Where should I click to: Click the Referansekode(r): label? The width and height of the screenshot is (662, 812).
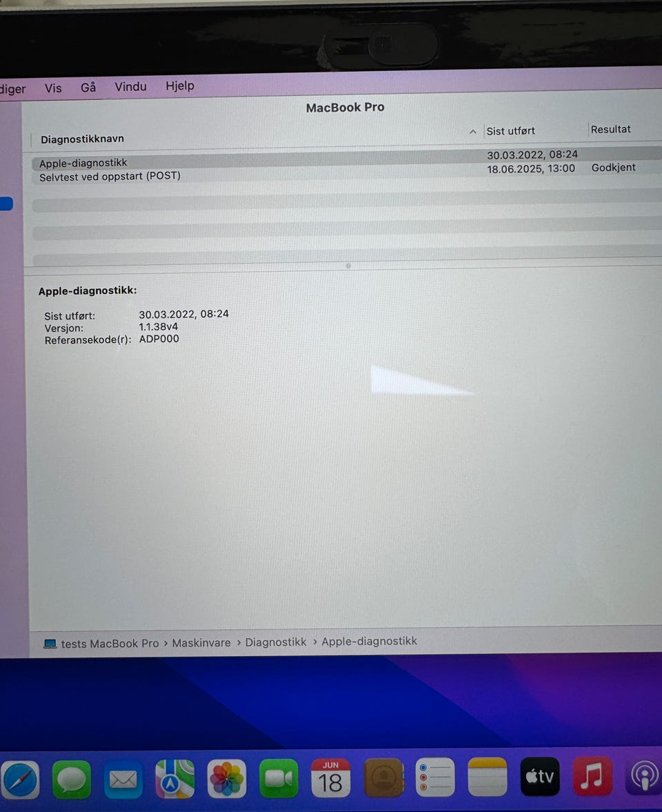88,340
